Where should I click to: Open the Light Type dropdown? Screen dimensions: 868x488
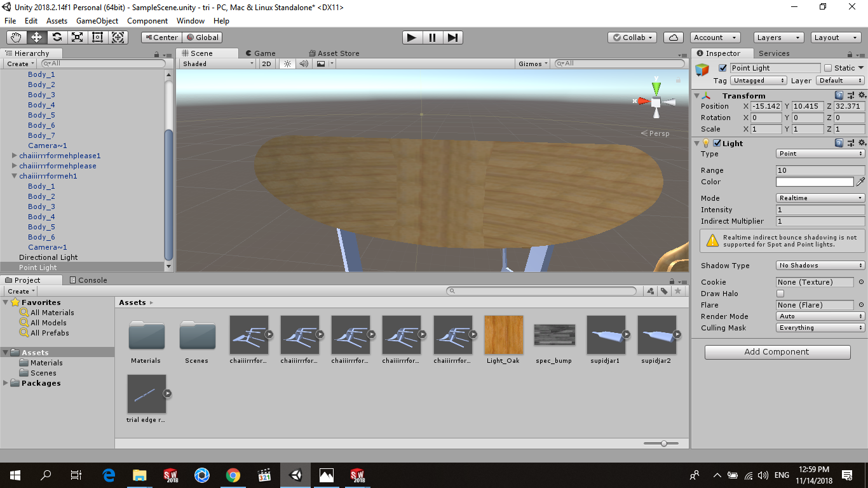(x=820, y=154)
